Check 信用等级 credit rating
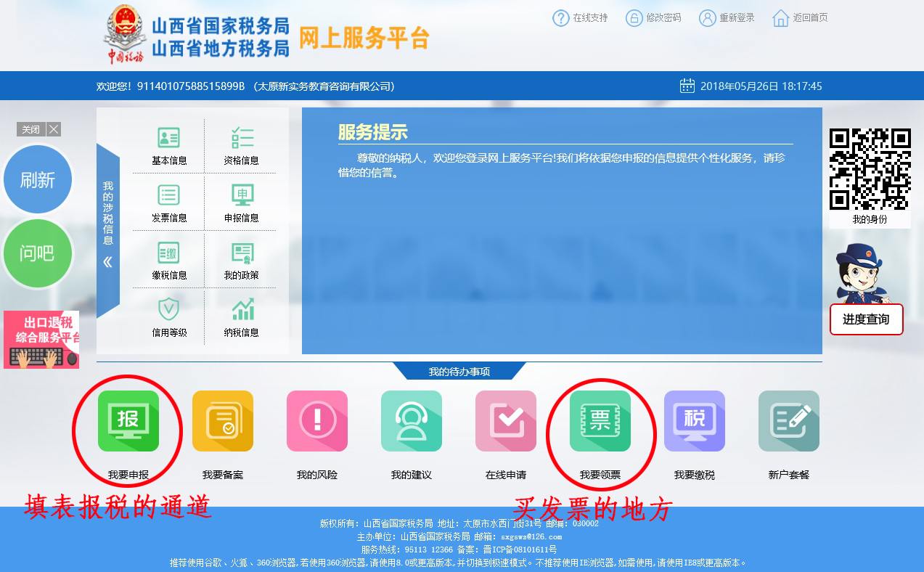Screen dimensions: 924x572 [x=169, y=317]
